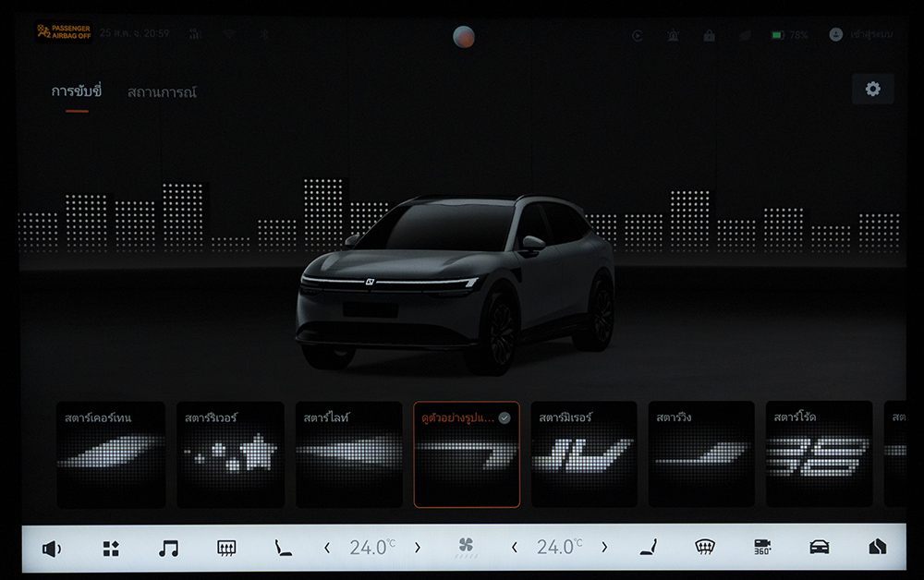Toggle the climate fan on or off
Screen dimensions: 924x580
click(466, 548)
